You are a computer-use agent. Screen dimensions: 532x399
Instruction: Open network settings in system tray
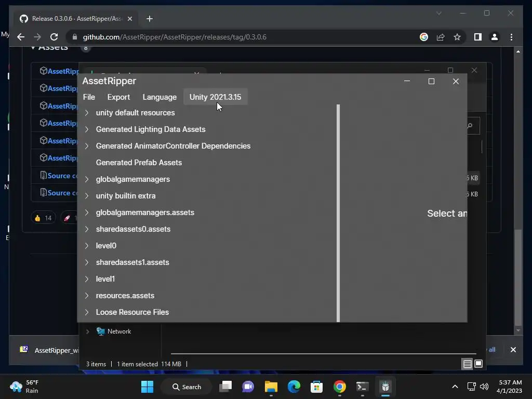tap(471, 387)
